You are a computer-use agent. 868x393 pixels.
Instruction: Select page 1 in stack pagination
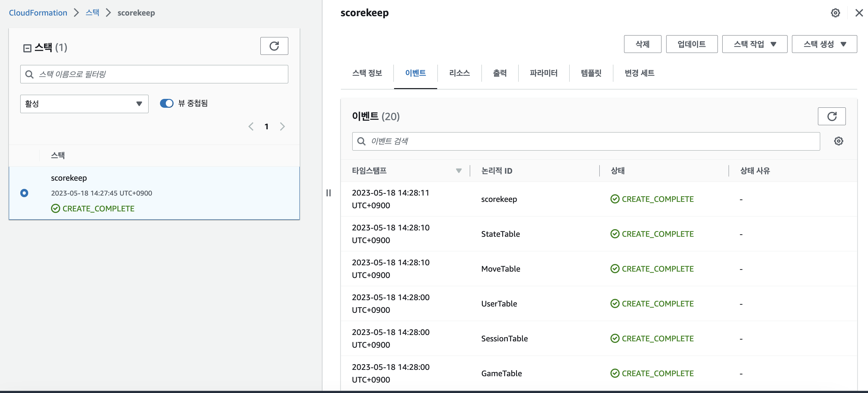point(266,126)
